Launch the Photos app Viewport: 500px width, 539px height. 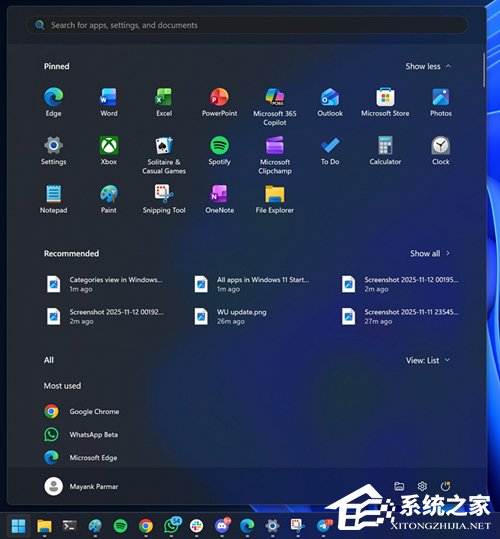tap(441, 102)
